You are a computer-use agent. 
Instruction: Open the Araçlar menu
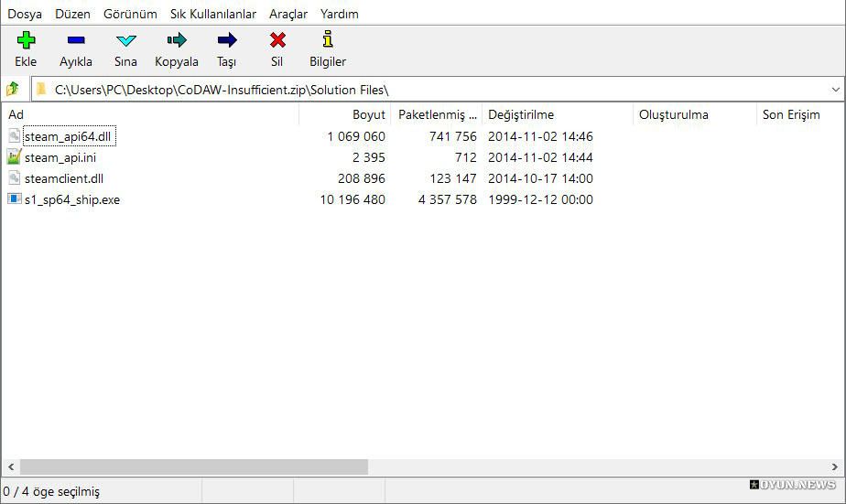(x=288, y=14)
